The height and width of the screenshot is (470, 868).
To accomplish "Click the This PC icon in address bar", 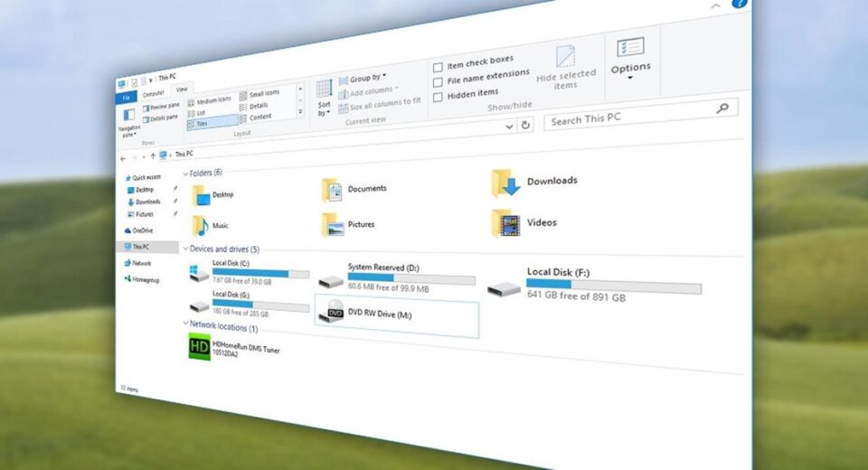I will click(x=163, y=155).
